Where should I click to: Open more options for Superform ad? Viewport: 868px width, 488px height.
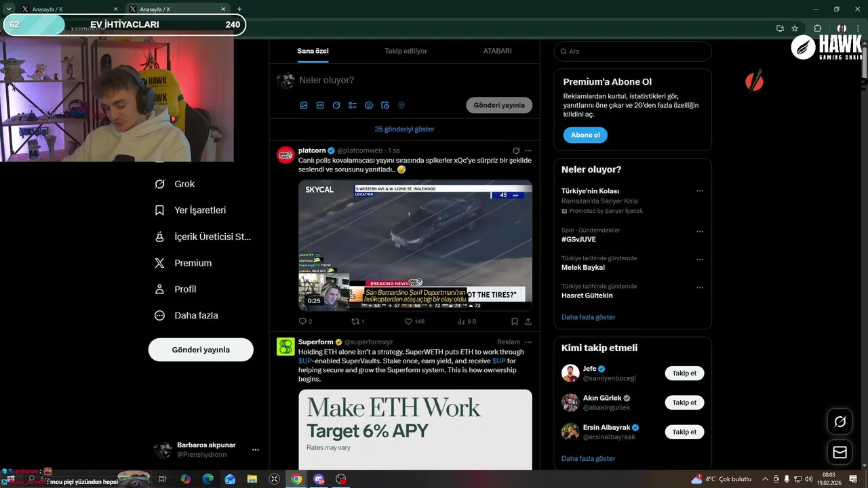pos(528,342)
